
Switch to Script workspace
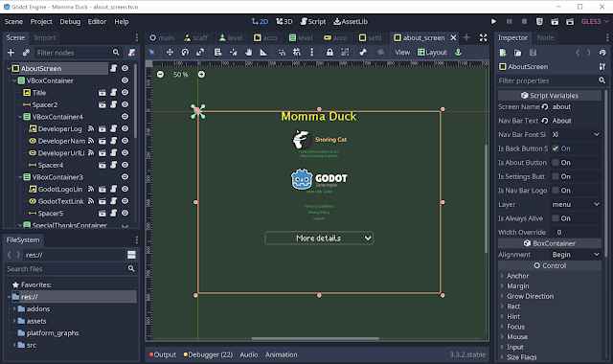313,21
